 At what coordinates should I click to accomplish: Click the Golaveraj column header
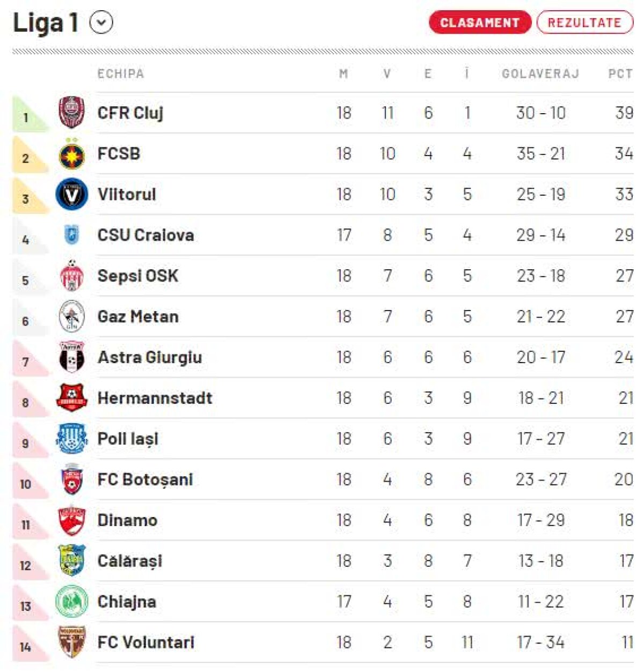pyautogui.click(x=540, y=74)
